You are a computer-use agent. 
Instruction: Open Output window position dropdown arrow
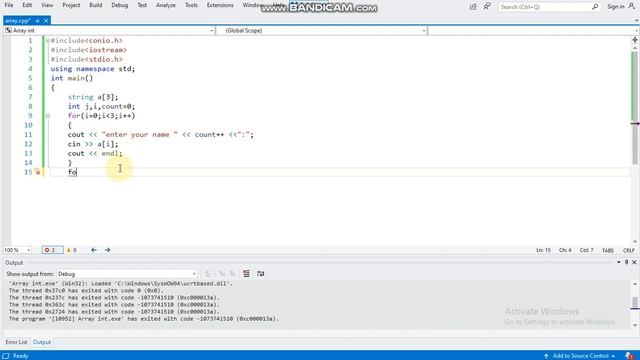pos(619,262)
